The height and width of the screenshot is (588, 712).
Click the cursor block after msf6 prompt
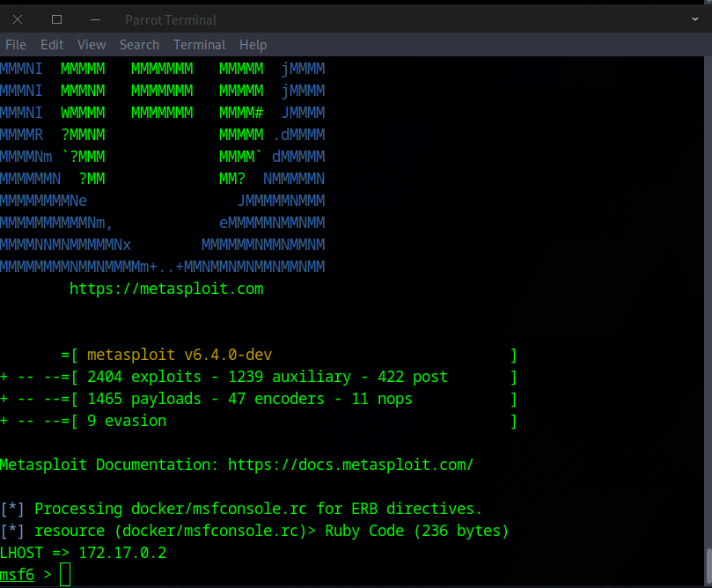tap(65, 575)
